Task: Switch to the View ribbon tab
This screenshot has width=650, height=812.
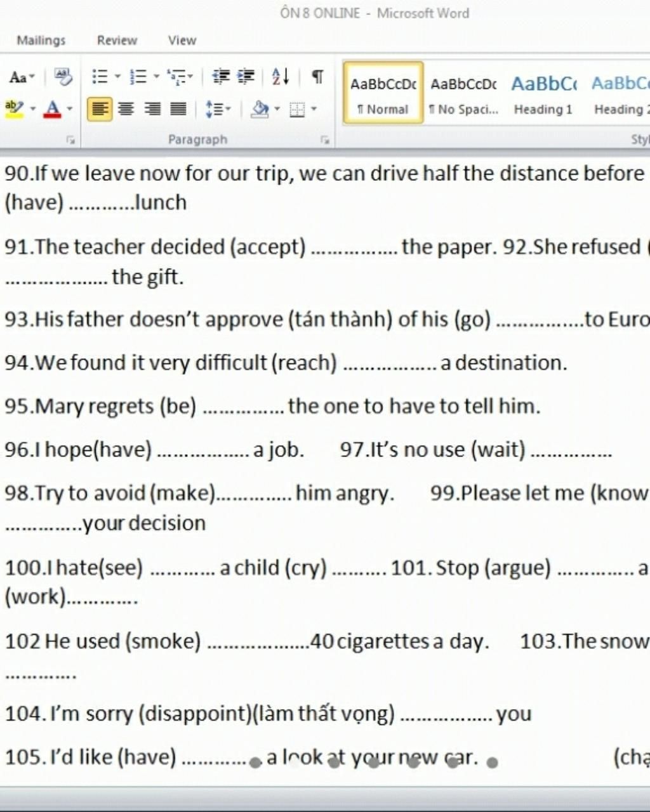Action: [x=182, y=40]
